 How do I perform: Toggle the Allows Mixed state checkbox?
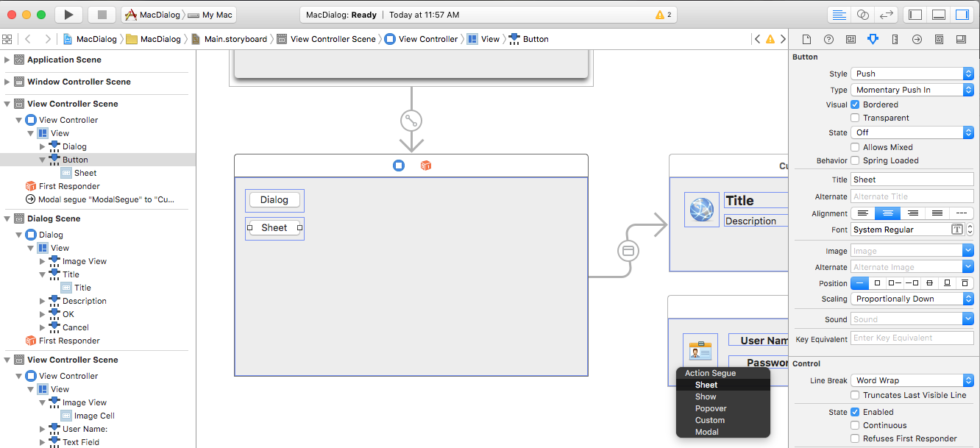(x=855, y=146)
